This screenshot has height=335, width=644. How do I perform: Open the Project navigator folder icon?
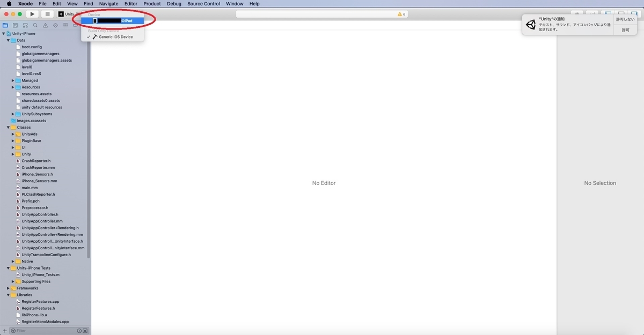[x=5, y=25]
